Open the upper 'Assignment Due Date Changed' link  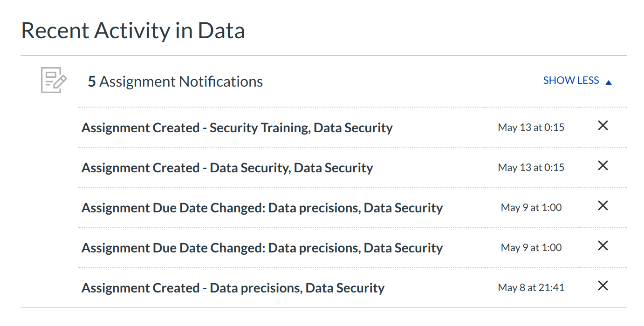coord(262,208)
